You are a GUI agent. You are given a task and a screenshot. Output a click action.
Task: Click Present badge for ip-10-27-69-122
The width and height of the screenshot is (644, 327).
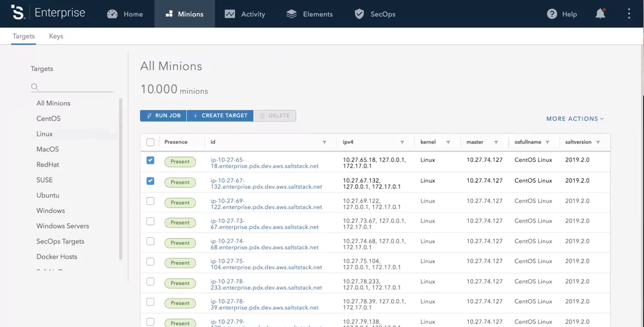coord(180,203)
